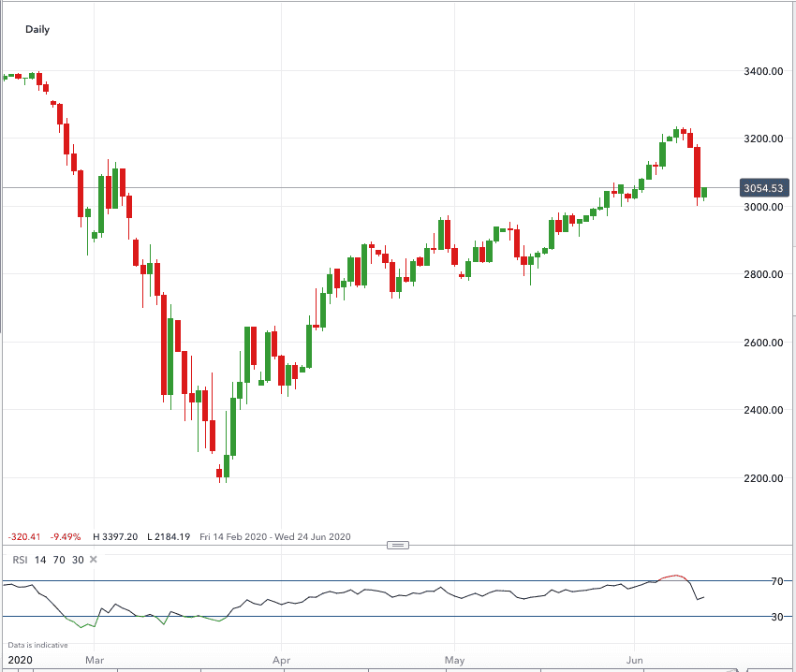Click the -9.49% percentage change value
This screenshot has width=796, height=672.
(x=65, y=536)
